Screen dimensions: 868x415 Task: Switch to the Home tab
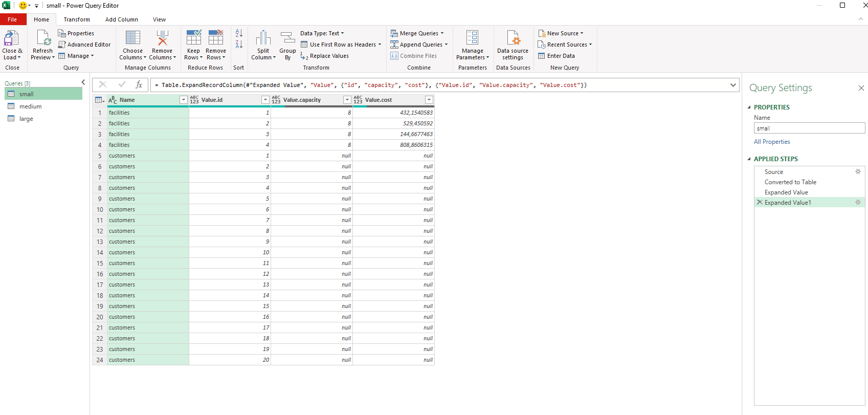(x=41, y=19)
